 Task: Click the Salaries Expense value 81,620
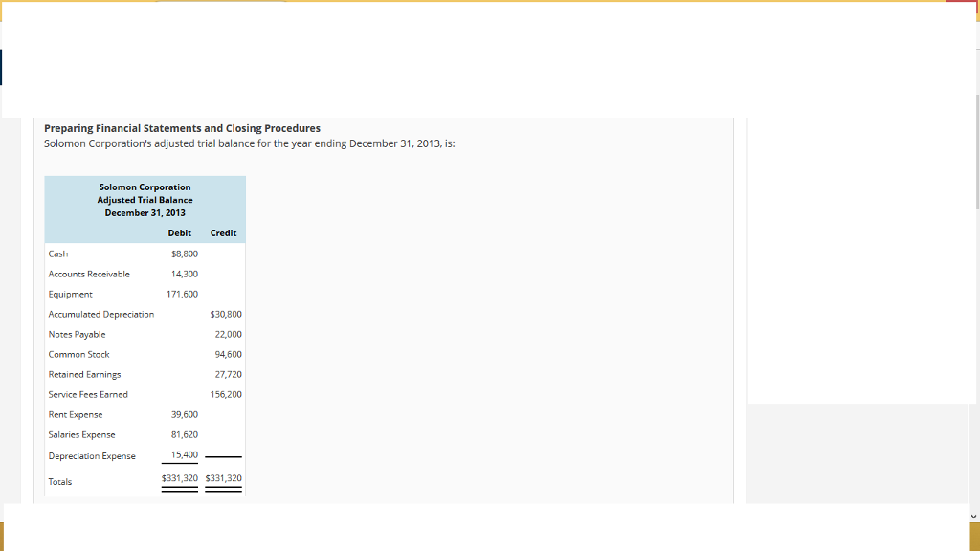185,434
